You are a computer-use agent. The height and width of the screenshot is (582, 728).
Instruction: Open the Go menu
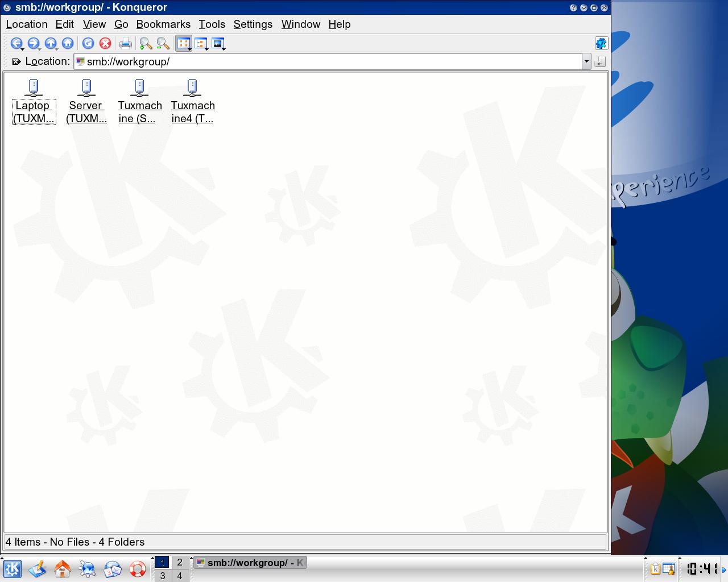[x=121, y=24]
